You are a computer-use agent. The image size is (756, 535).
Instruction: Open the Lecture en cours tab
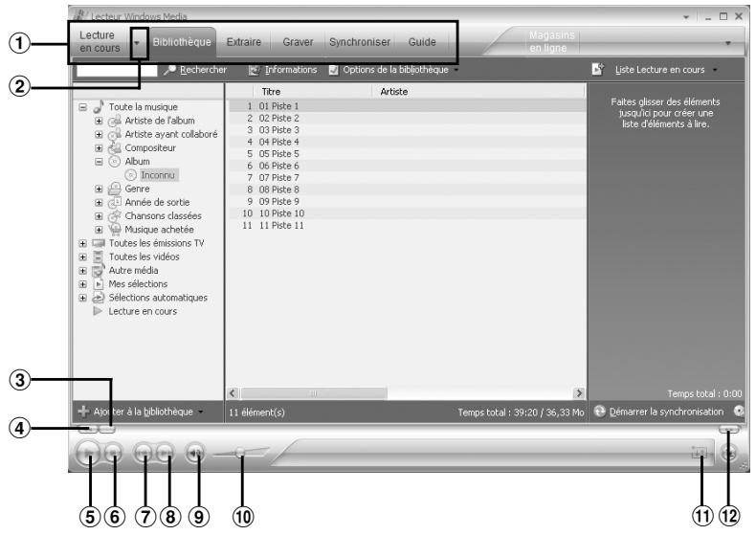click(100, 42)
